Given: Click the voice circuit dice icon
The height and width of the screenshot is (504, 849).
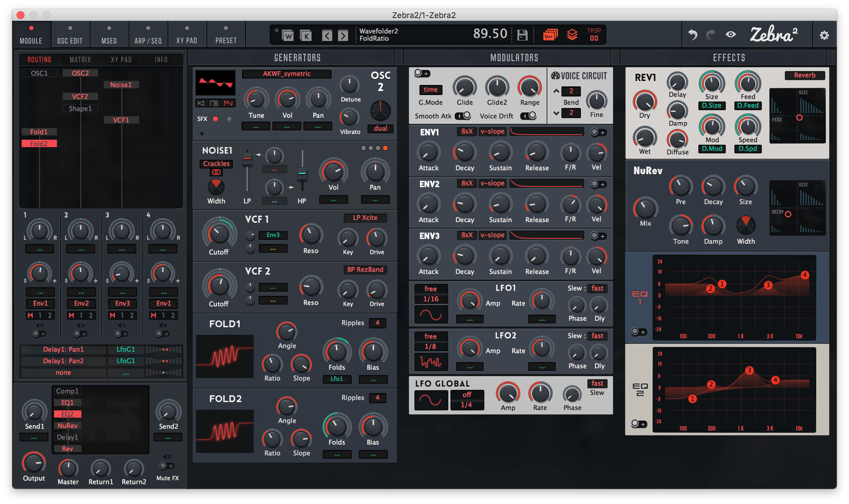Looking at the screenshot, I should click(x=555, y=76).
